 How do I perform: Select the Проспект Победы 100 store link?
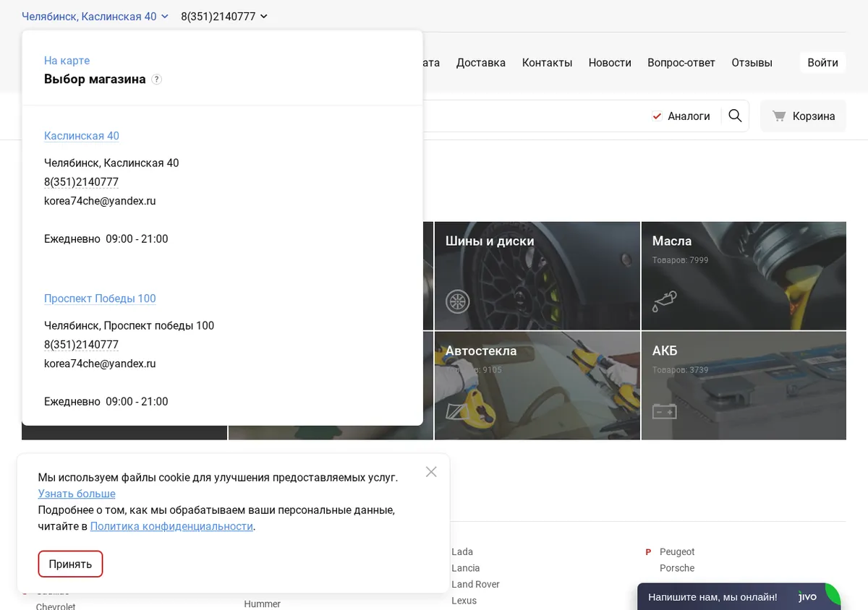click(100, 298)
